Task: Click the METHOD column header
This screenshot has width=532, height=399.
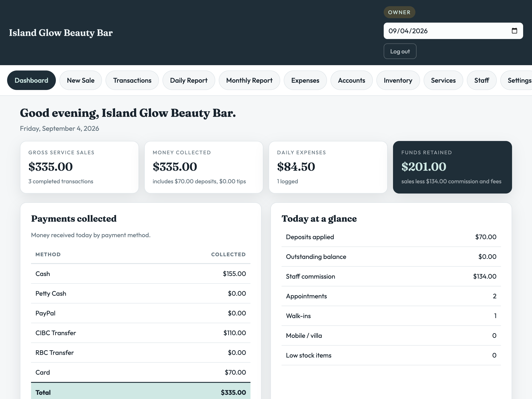Action: click(x=48, y=254)
